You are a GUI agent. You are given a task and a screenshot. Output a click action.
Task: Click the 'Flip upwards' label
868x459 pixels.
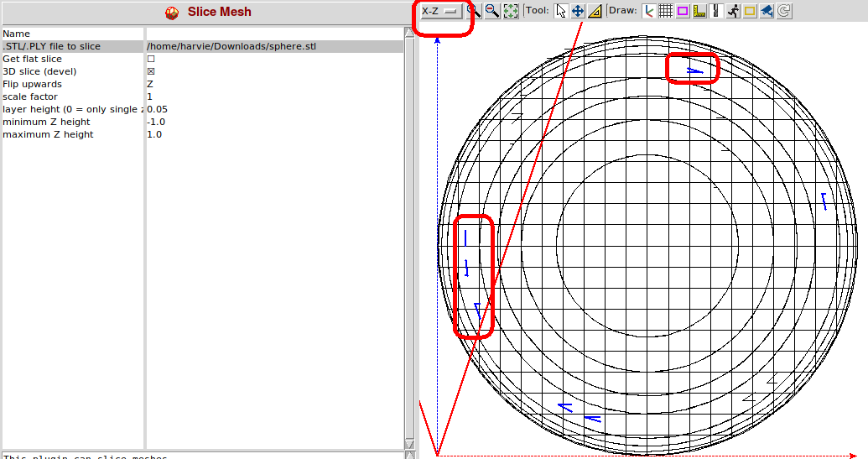32,84
